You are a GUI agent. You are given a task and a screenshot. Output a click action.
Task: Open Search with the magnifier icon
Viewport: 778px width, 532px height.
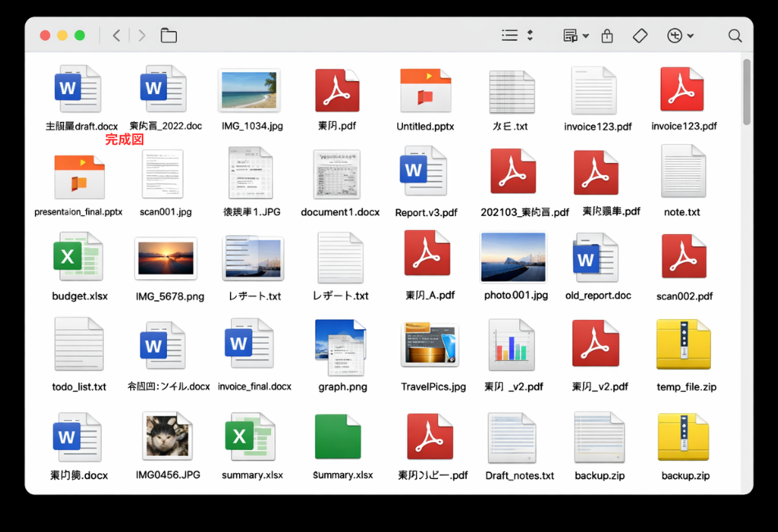(x=735, y=35)
